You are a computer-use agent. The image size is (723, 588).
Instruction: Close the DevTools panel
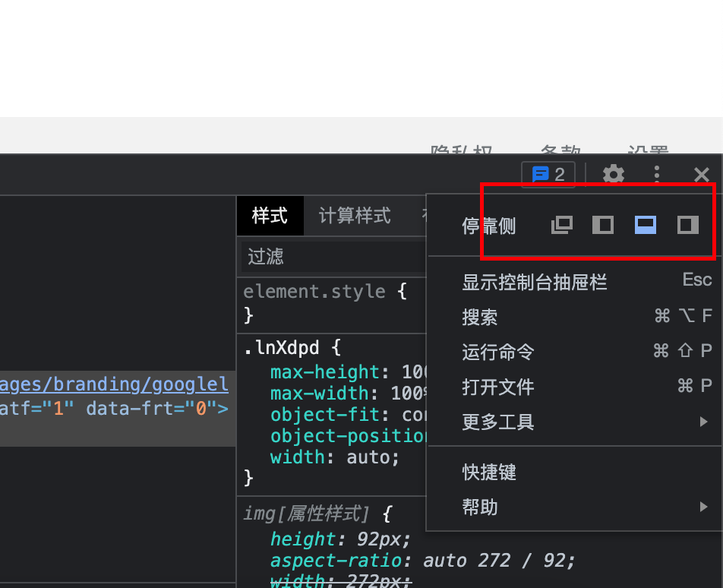click(701, 175)
